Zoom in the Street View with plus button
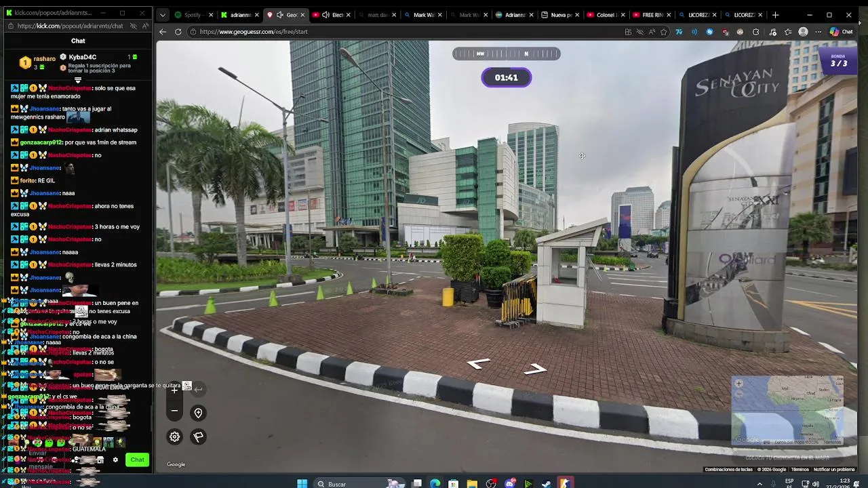868x488 pixels. (x=174, y=390)
